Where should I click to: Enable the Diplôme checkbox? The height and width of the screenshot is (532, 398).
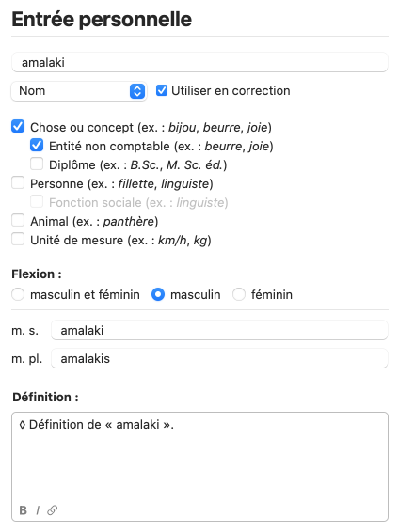tap(37, 164)
